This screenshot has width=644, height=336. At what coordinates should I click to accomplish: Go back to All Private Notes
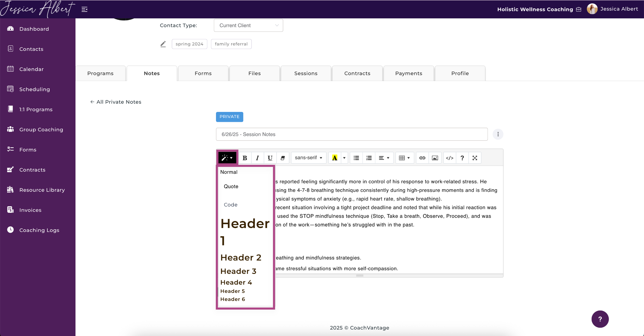tap(116, 102)
